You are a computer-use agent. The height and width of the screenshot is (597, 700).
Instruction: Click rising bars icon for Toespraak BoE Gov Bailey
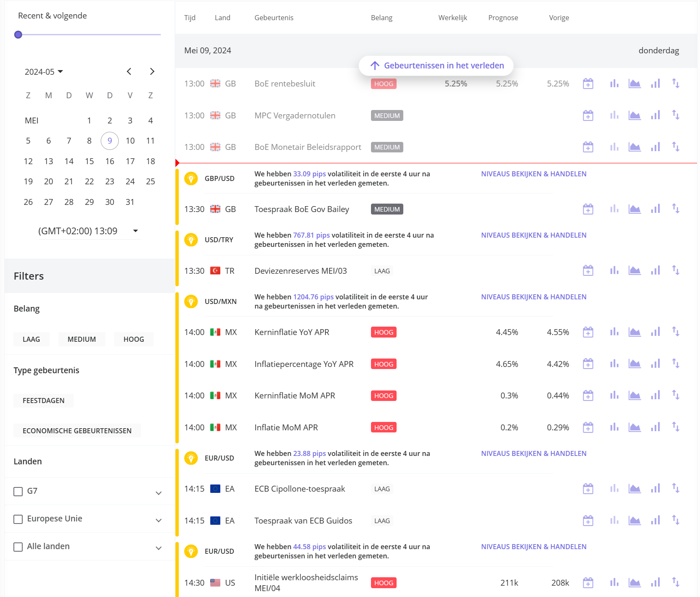(656, 209)
